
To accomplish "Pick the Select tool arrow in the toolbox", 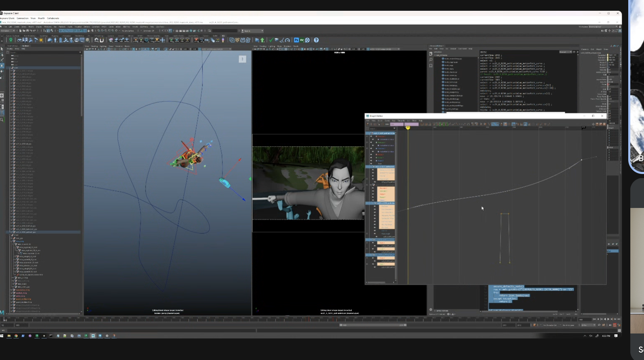I will (x=2, y=49).
